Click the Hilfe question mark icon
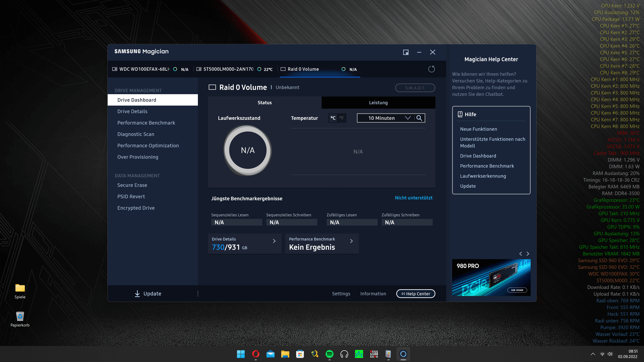 460,114
